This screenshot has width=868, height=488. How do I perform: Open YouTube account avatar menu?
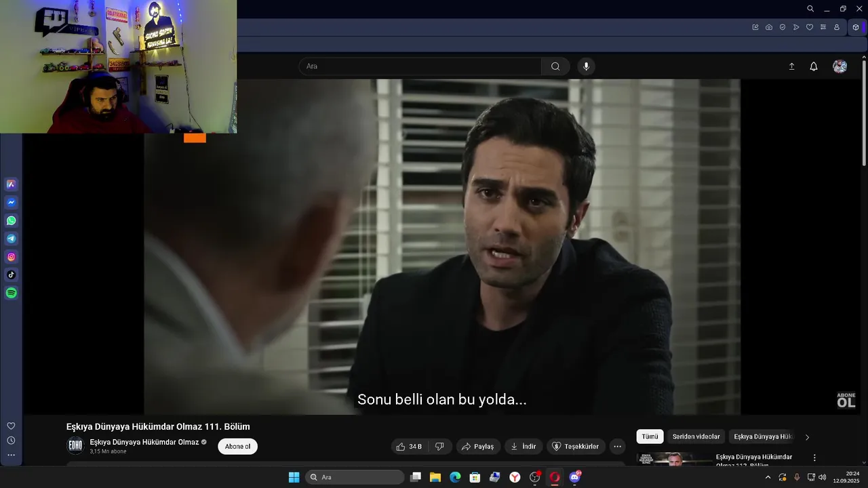[x=840, y=66]
